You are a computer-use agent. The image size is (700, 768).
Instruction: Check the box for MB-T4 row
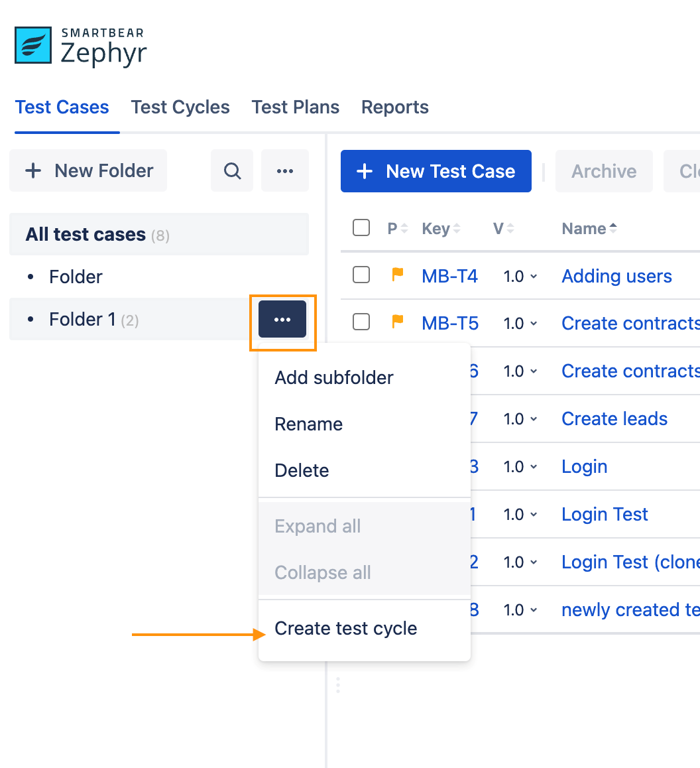[361, 275]
